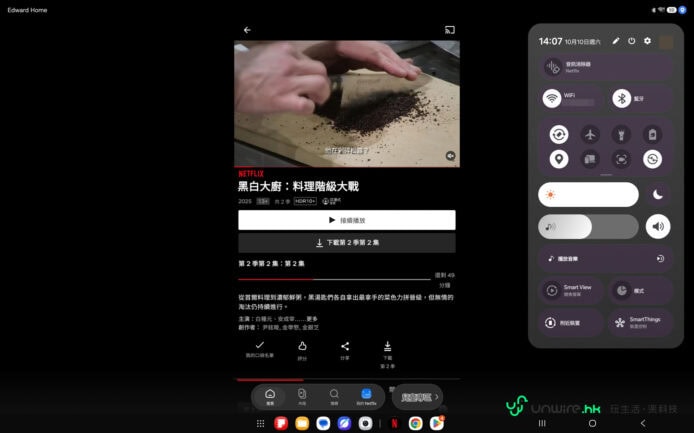Open the Camera app in taskbar

(365, 423)
